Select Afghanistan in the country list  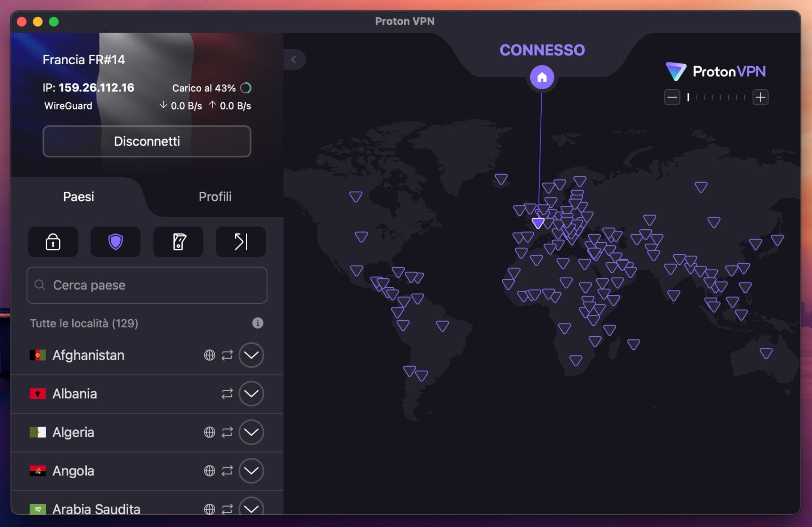pyautogui.click(x=147, y=355)
